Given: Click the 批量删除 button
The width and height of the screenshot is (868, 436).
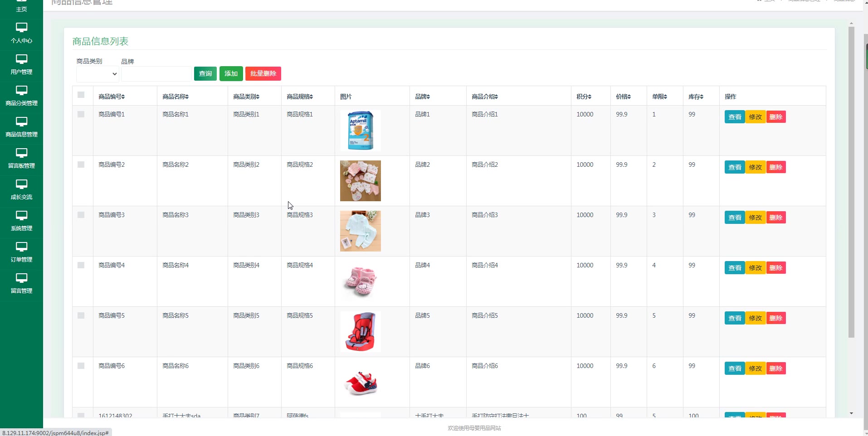Looking at the screenshot, I should coord(263,74).
